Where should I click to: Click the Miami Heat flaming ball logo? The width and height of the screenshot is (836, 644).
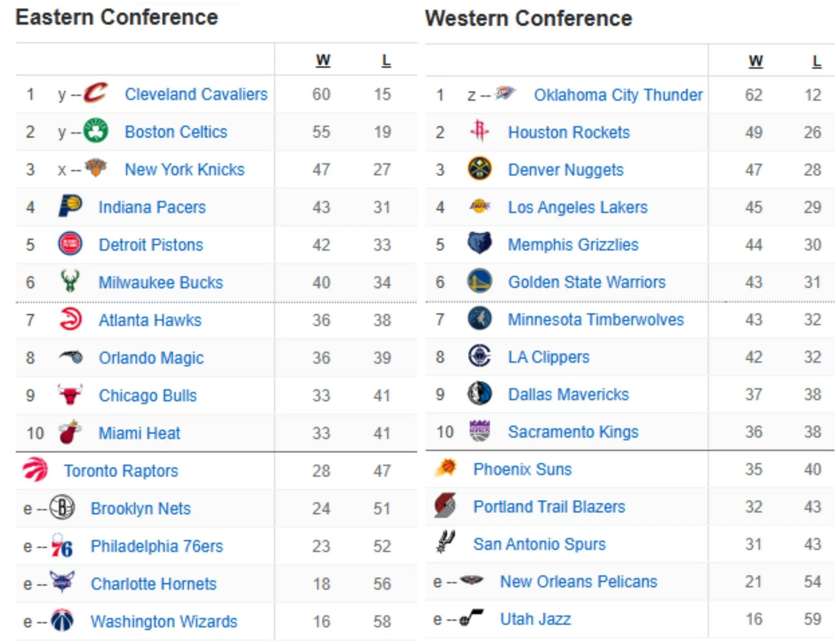[x=70, y=432]
